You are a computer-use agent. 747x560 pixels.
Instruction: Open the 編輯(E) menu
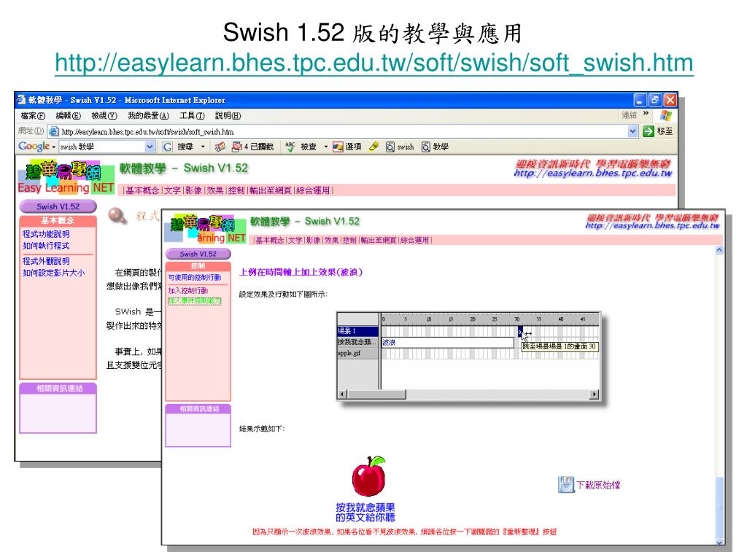[x=68, y=116]
